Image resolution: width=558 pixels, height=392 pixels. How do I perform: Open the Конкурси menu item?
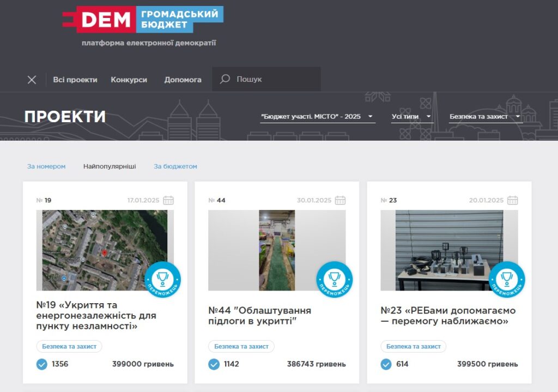click(x=129, y=80)
